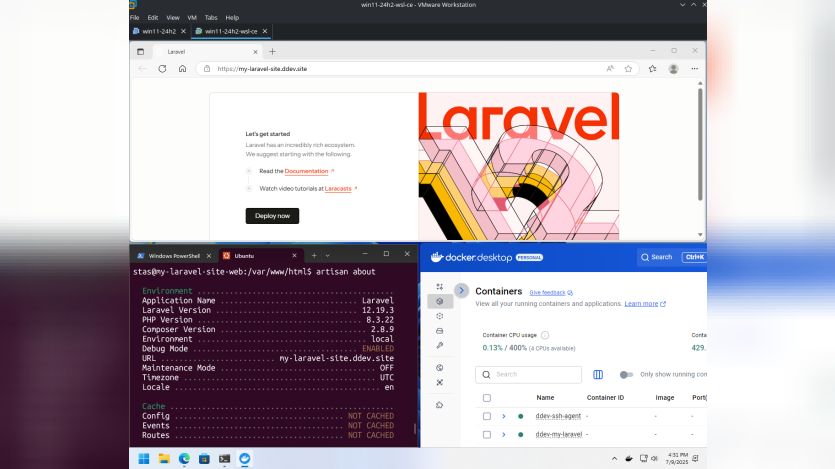Click the read aloud icon in address bar

[610, 69]
